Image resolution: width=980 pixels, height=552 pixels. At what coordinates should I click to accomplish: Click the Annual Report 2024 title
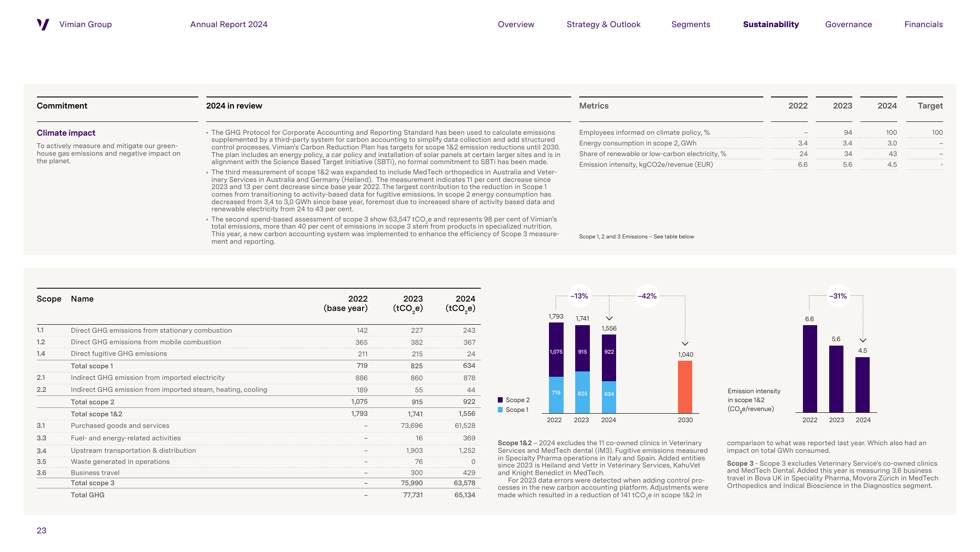[x=229, y=24]
